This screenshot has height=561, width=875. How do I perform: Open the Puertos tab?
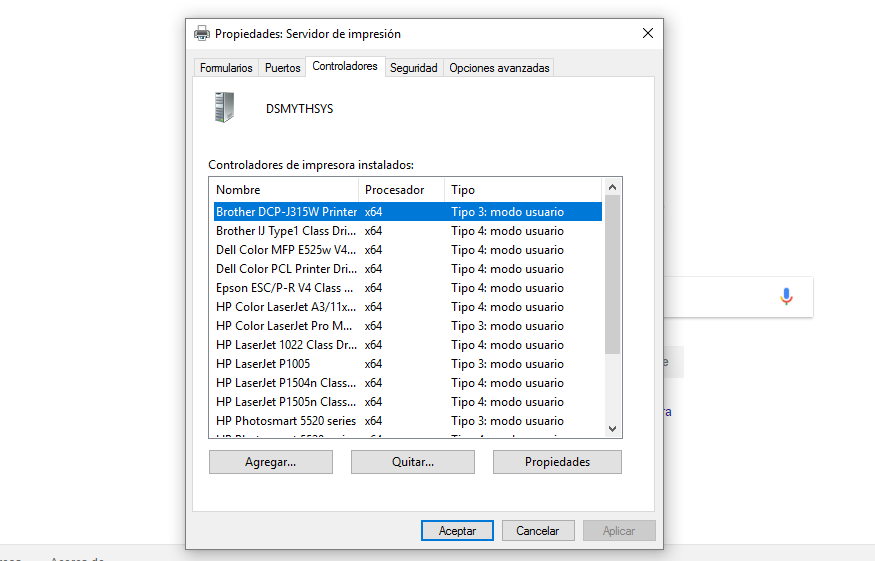pos(283,68)
